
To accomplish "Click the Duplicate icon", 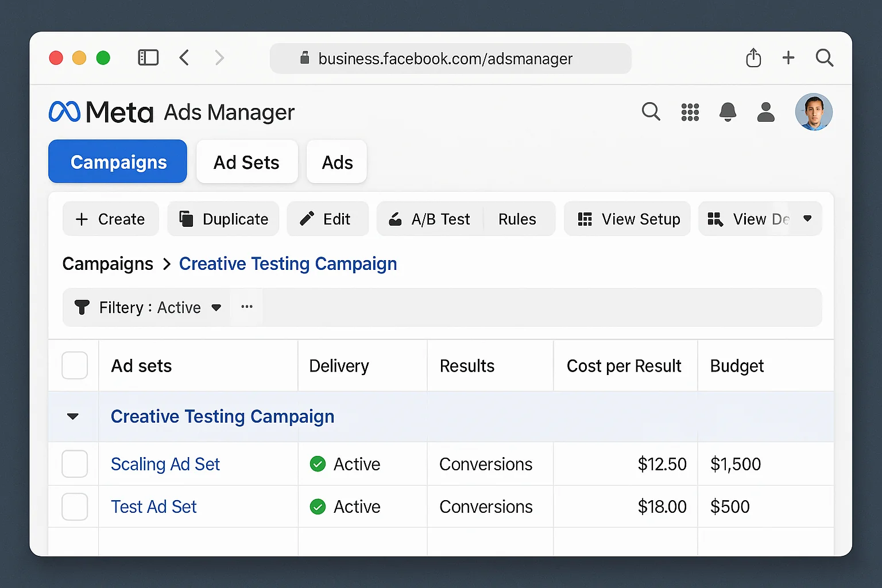I will [x=187, y=219].
